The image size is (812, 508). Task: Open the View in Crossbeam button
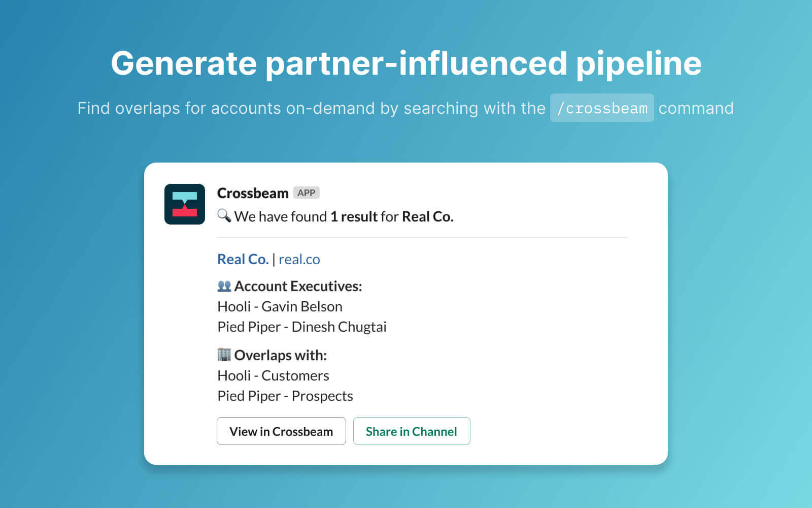pos(281,431)
